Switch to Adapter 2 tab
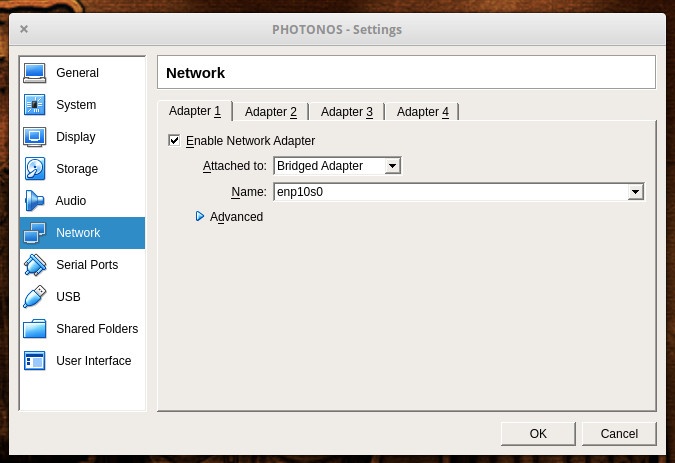The width and height of the screenshot is (675, 463). (x=270, y=112)
